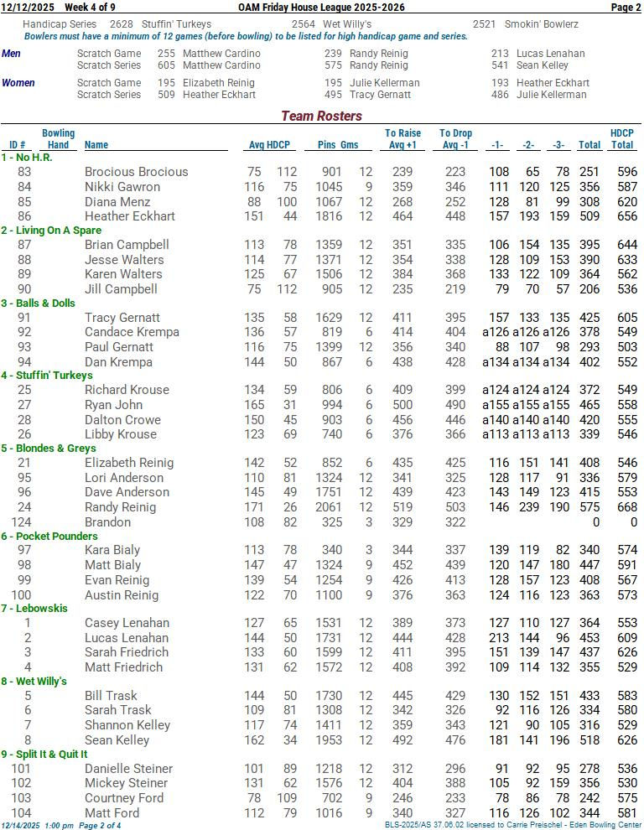Click bowler name 'Courtney Ford'
Image resolution: width=644 pixels, height=830 pixels.
124,797
